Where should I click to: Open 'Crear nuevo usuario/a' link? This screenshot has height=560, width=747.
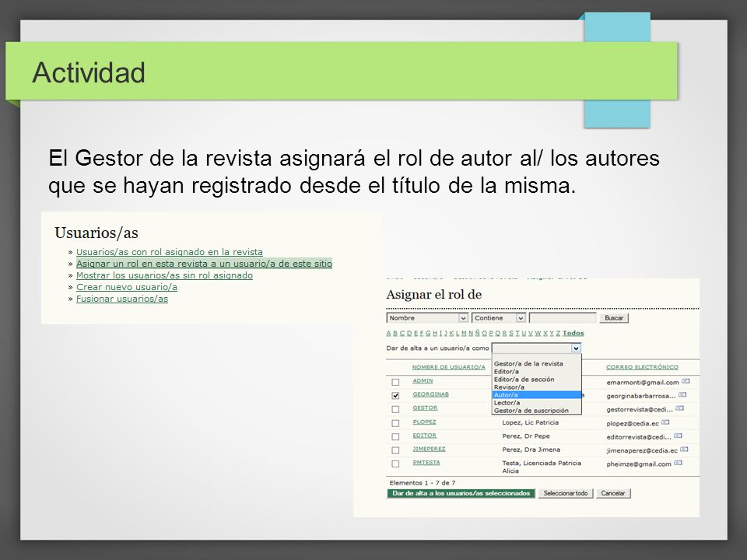127,287
